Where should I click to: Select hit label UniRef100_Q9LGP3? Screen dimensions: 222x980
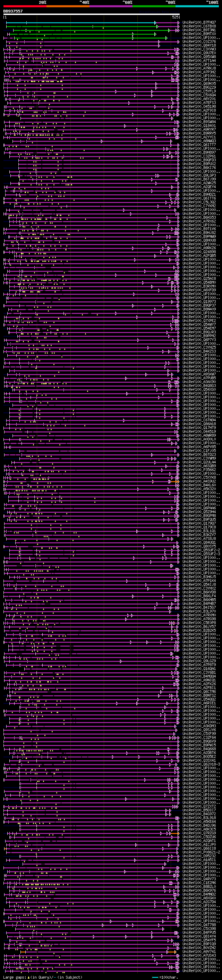[199, 175]
